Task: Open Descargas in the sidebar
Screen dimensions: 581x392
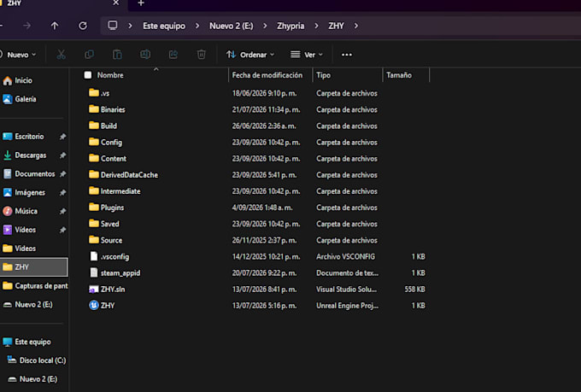Action: pos(25,155)
